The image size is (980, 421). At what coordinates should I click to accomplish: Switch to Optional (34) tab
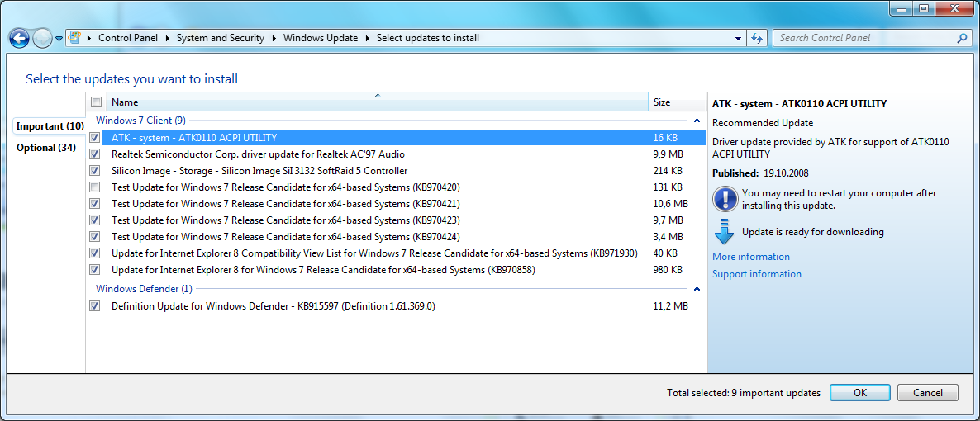tap(46, 148)
